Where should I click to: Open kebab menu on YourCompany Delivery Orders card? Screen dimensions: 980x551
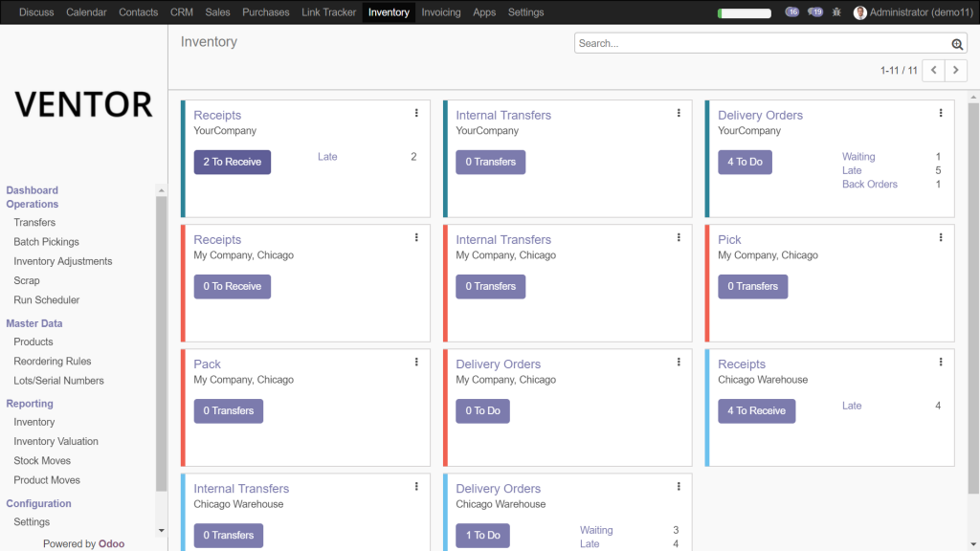coord(941,113)
